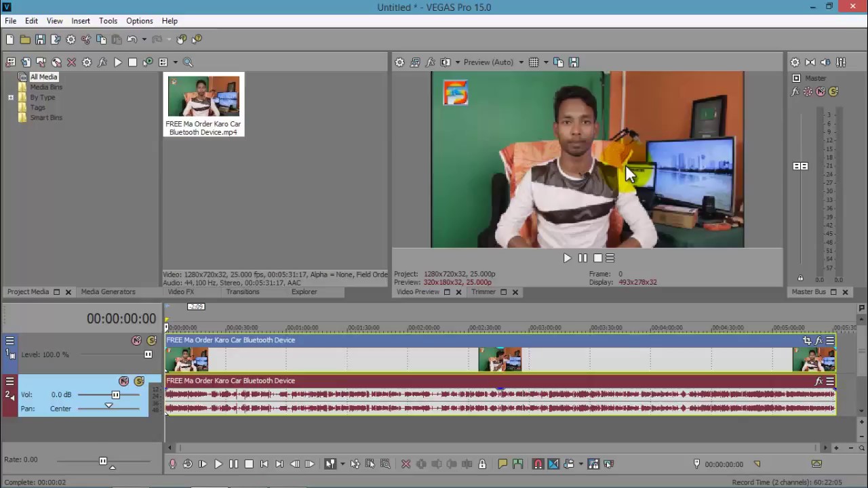Image resolution: width=868 pixels, height=488 pixels.
Task: Switch to the Media Generators tab
Action: click(108, 292)
